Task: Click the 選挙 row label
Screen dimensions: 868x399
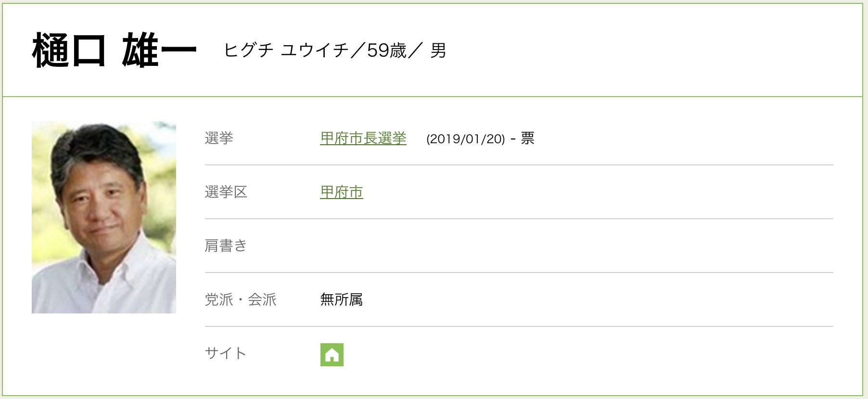Action: pos(219,138)
